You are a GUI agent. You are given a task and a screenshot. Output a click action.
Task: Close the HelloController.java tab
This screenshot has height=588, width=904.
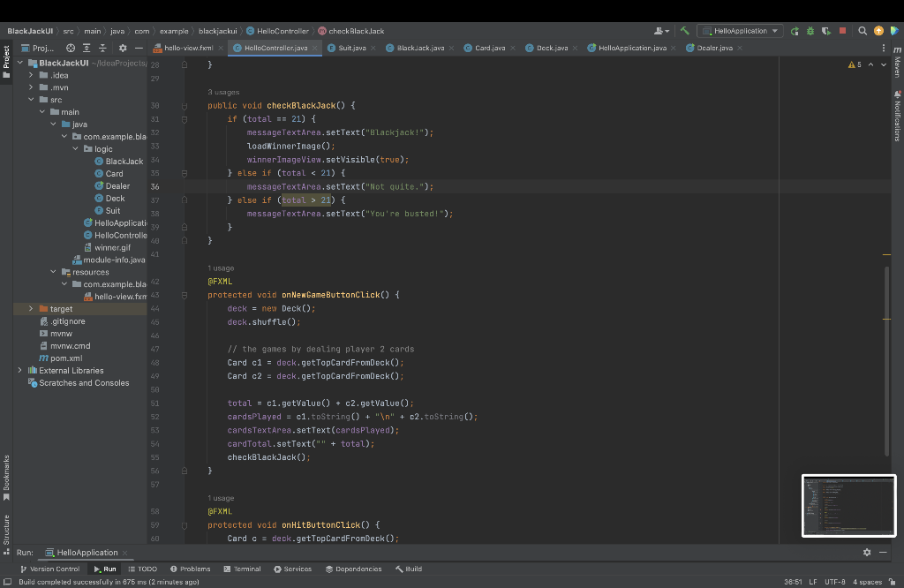tap(314, 48)
